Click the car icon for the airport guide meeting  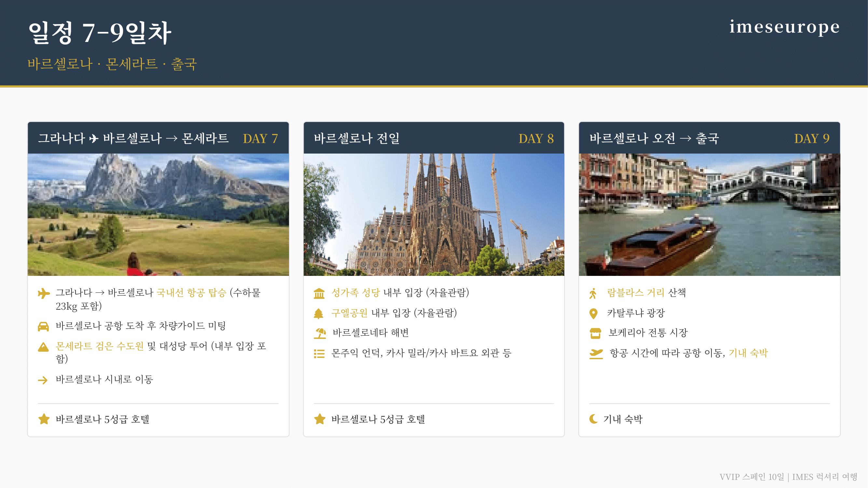point(43,326)
